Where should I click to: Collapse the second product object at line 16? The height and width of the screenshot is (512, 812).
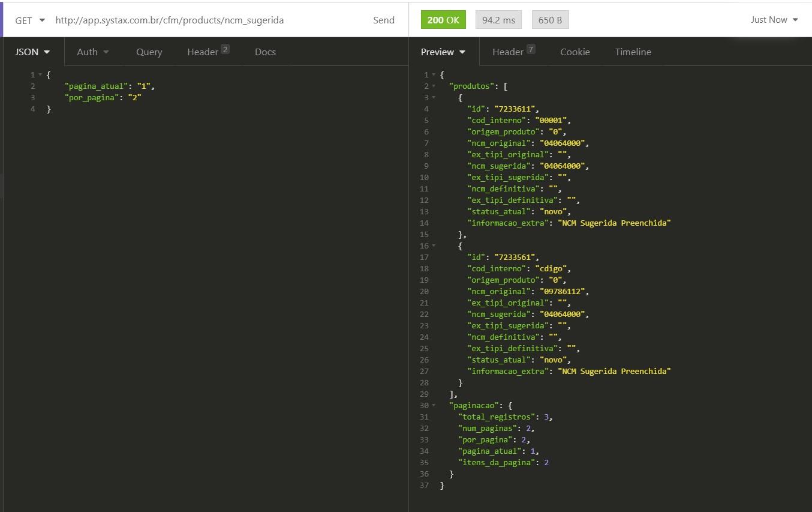434,246
